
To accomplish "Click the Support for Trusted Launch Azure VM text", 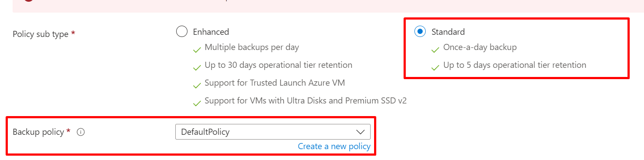I will pos(275,83).
